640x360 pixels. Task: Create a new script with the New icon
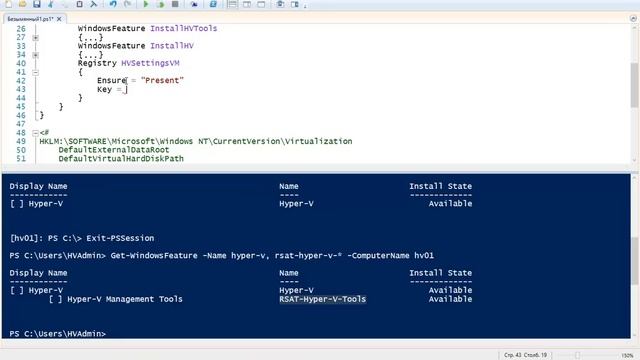point(8,4)
